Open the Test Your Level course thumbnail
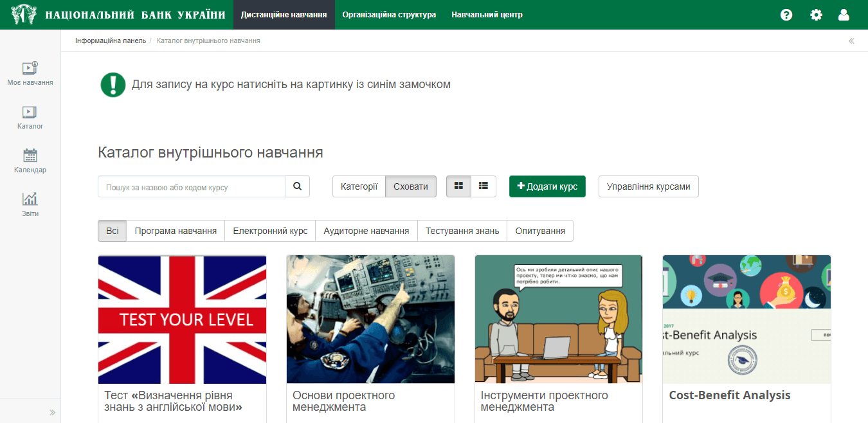 pos(182,319)
